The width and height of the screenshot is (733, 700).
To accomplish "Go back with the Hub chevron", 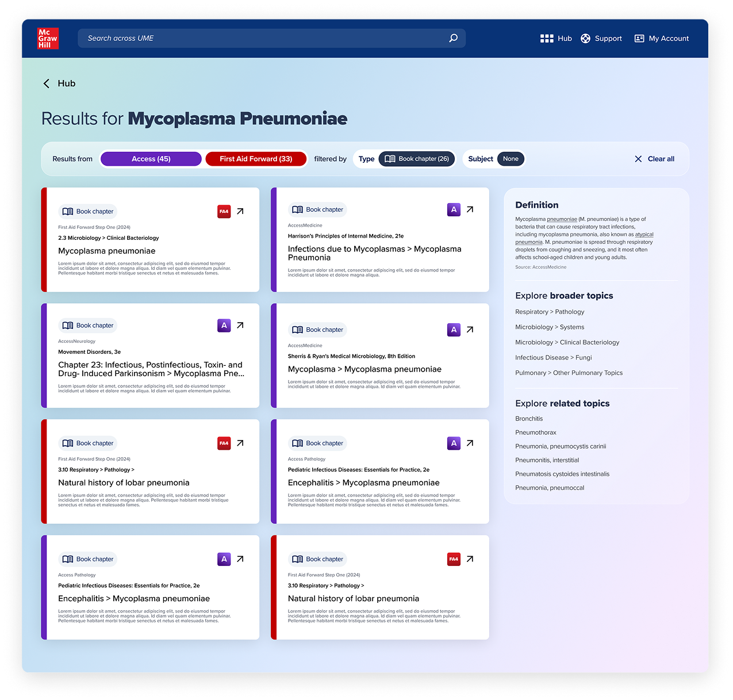I will click(47, 83).
